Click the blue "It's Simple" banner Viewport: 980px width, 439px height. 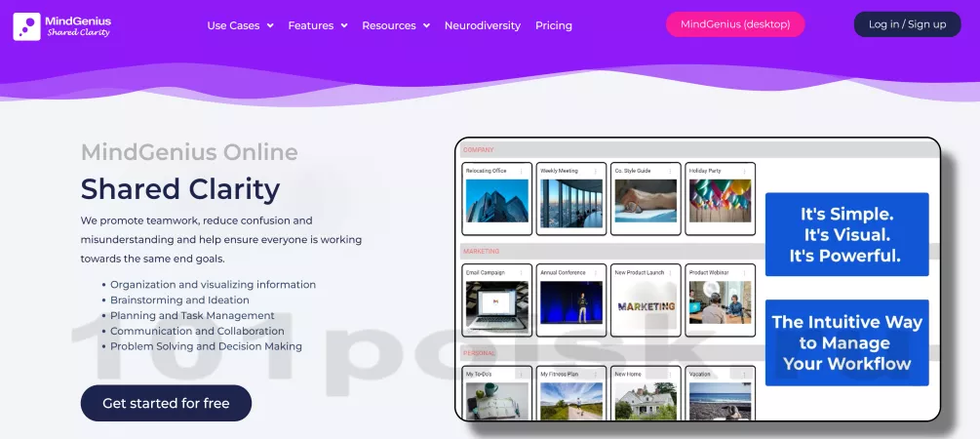[x=846, y=234]
